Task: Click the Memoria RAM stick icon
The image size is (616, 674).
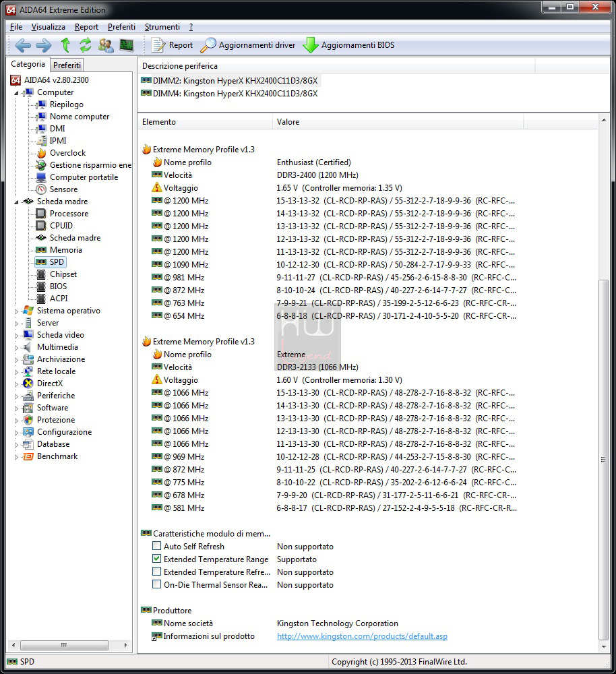Action: (41, 250)
